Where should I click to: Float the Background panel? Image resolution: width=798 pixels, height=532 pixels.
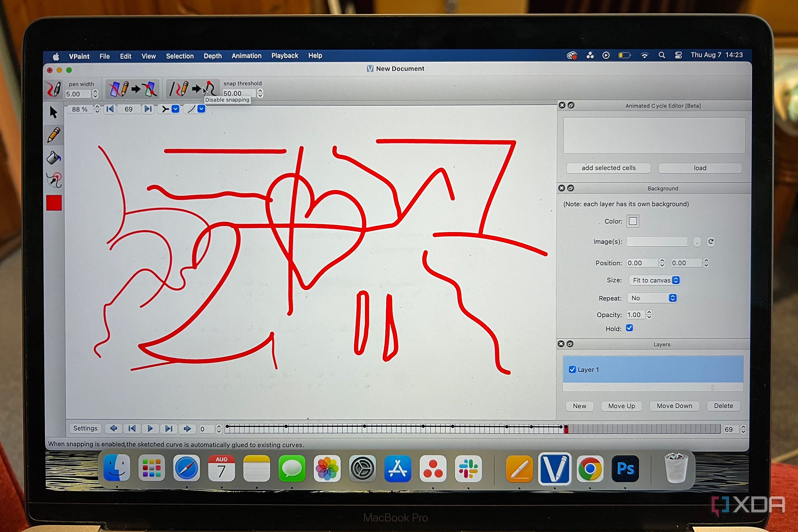click(x=570, y=188)
